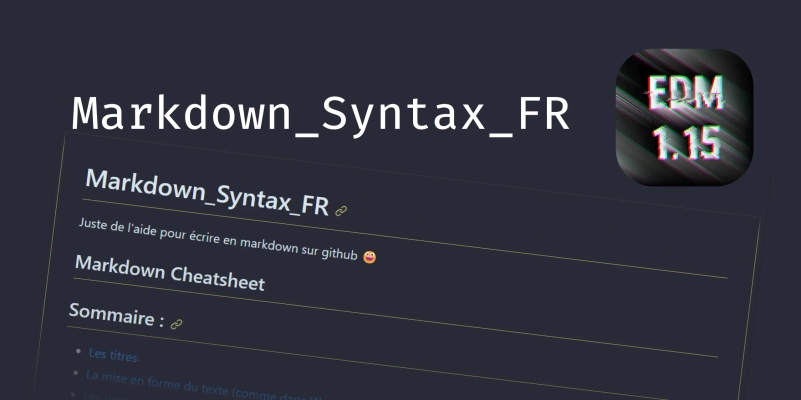Screen dimensions: 801x400
Task: Click the EDM lettering in the logo
Action: (684, 96)
